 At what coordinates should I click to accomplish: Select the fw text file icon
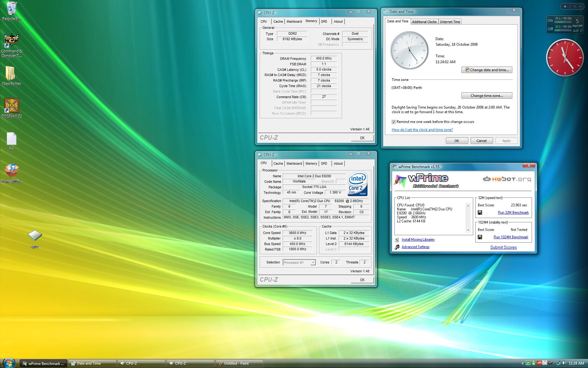click(11, 141)
